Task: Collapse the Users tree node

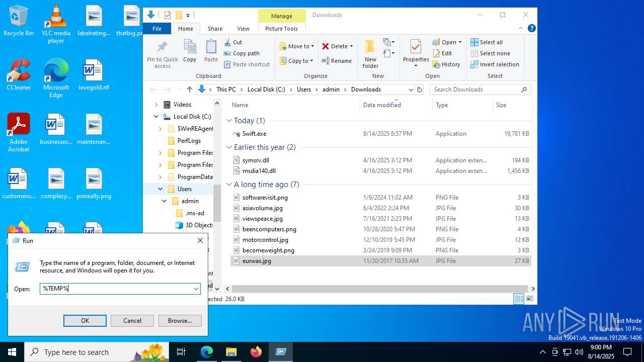Action: (x=160, y=189)
